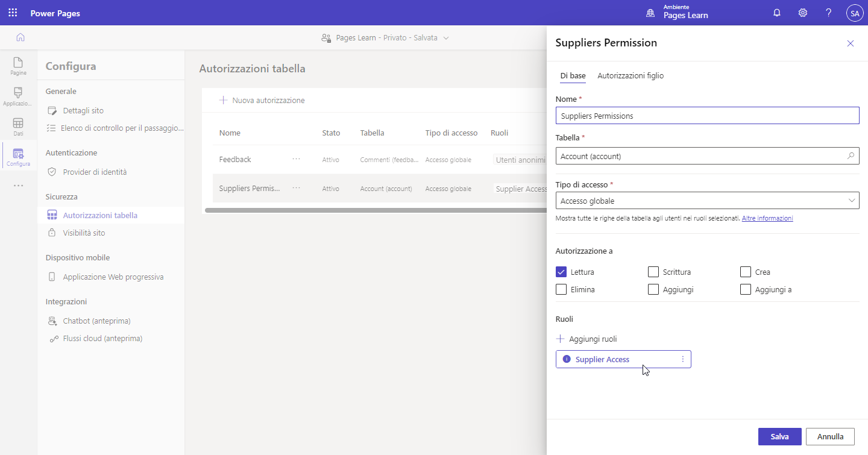
Task: Switch to the Di base tab
Action: (573, 76)
